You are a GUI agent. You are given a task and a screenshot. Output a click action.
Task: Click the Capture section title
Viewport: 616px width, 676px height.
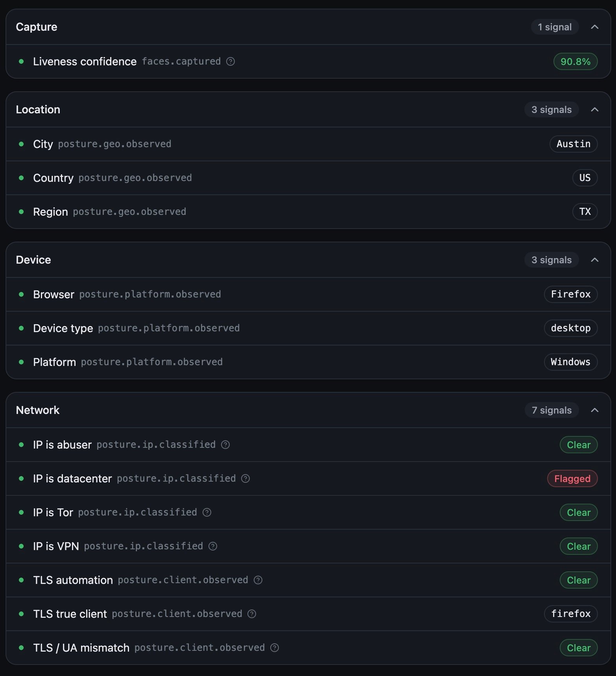37,27
